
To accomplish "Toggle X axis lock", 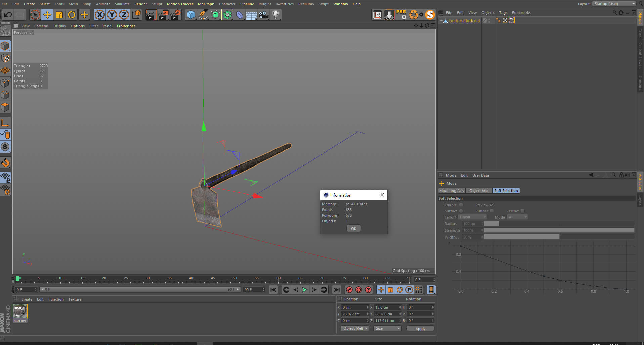I will tap(99, 15).
